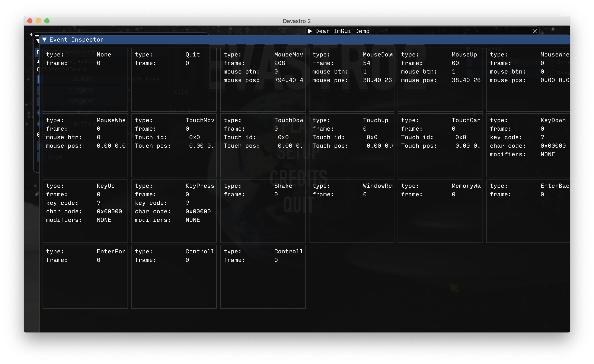The width and height of the screenshot is (594, 364).
Task: Click the MouseMov frame value 208
Action: pyautogui.click(x=280, y=63)
